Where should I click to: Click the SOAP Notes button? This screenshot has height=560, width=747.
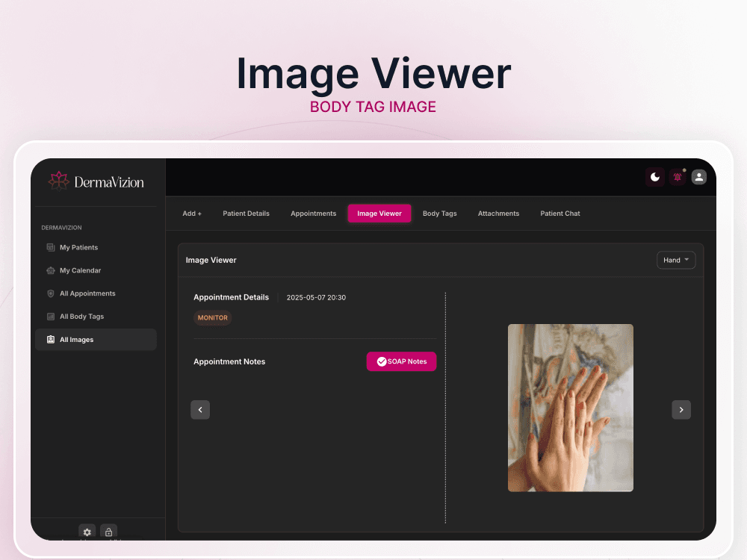coord(401,361)
